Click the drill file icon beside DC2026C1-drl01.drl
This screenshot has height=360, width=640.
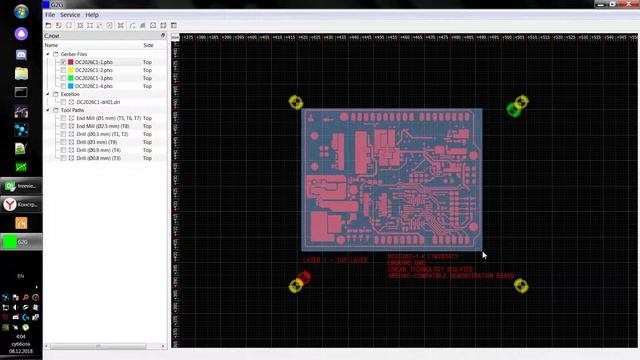click(71, 102)
